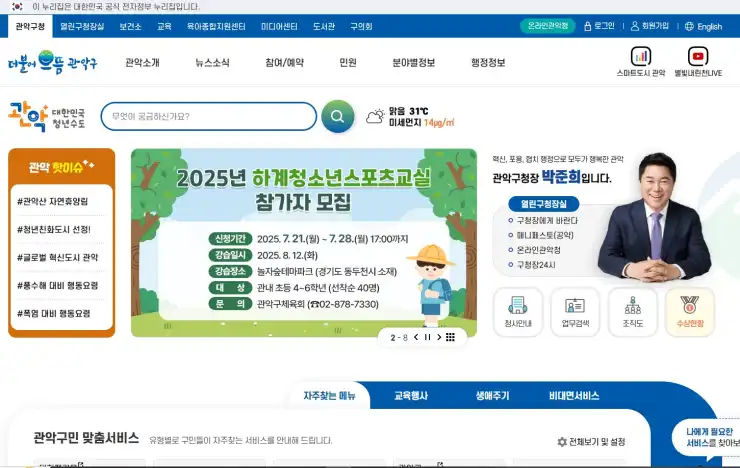Click the 관악 대한민국 청년수도 logo
This screenshot has width=740, height=468.
(x=47, y=117)
